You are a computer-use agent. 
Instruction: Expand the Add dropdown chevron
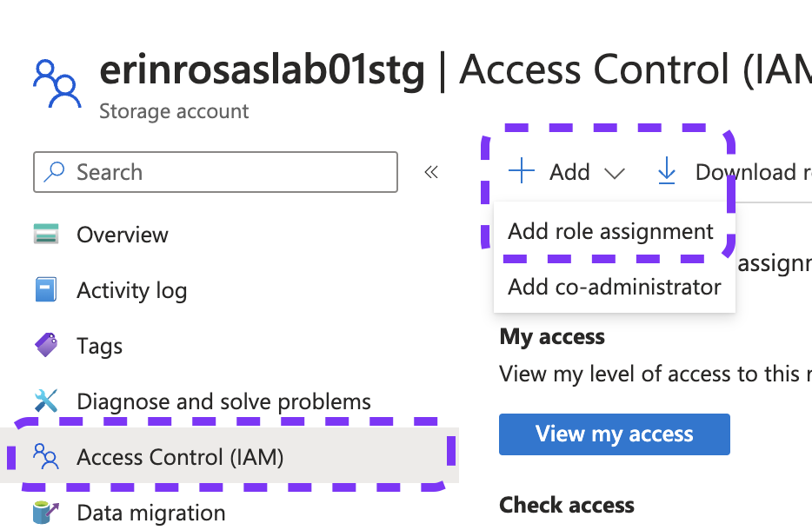[615, 173]
